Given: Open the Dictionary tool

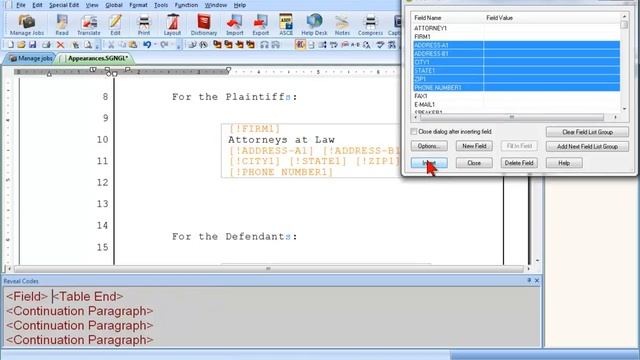Looking at the screenshot, I should click(x=204, y=24).
